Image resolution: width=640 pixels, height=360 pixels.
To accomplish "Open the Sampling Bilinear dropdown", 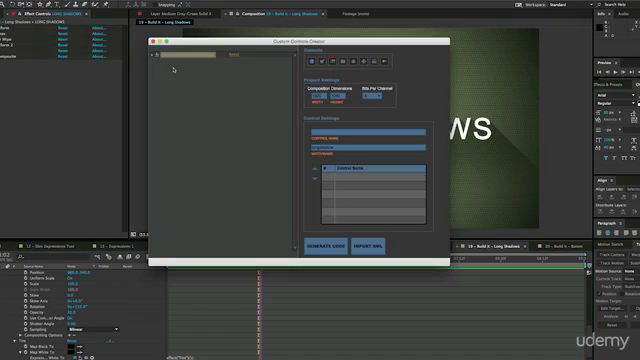I will click(x=93, y=329).
